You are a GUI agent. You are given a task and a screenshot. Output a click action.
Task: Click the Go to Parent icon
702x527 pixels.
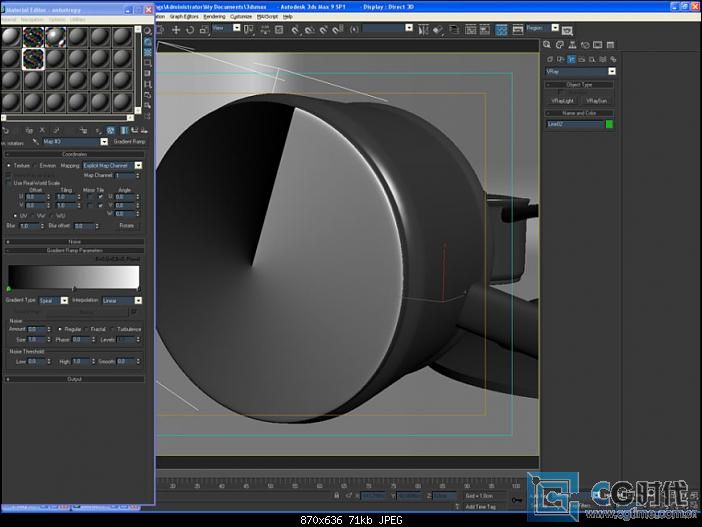134,130
